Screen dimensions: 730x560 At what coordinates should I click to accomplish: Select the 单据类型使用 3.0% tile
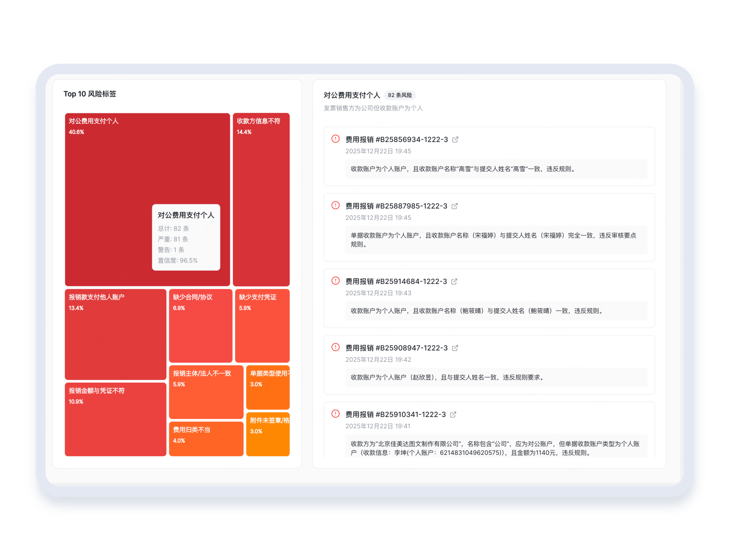[268, 388]
